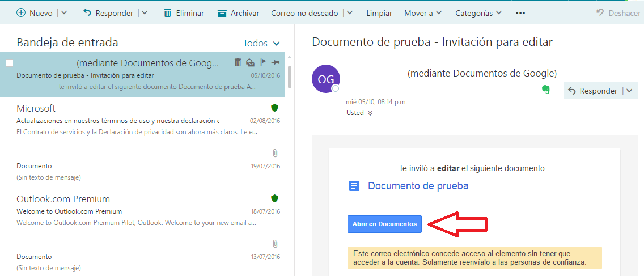Open the Documento de prueba link
Screen dimensions: 644x276
(x=418, y=186)
